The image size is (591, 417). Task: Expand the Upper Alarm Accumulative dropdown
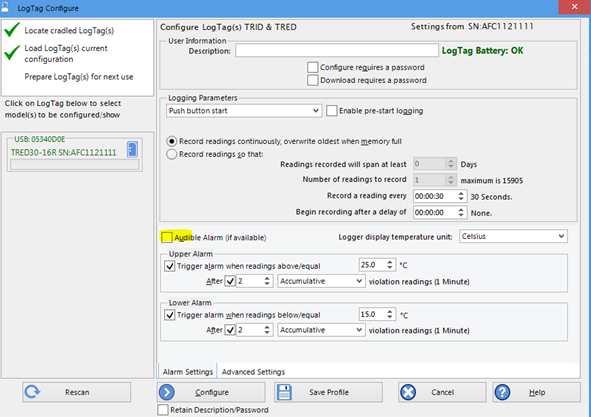321,281
